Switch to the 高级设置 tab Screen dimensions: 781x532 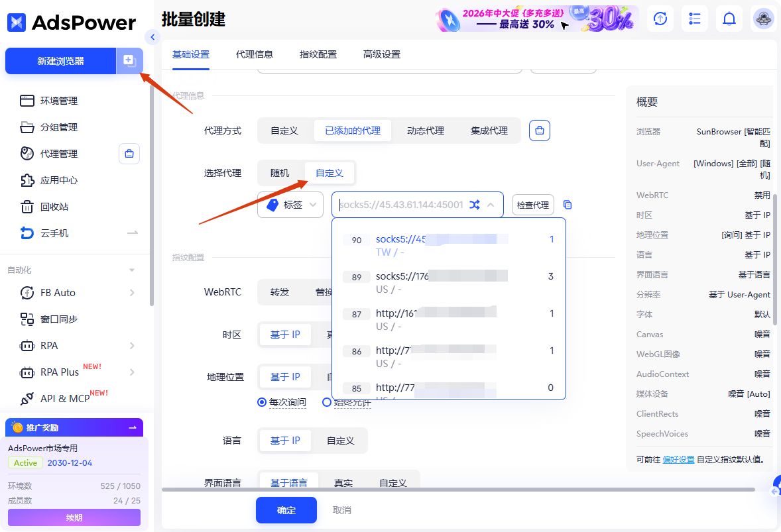[x=381, y=54]
